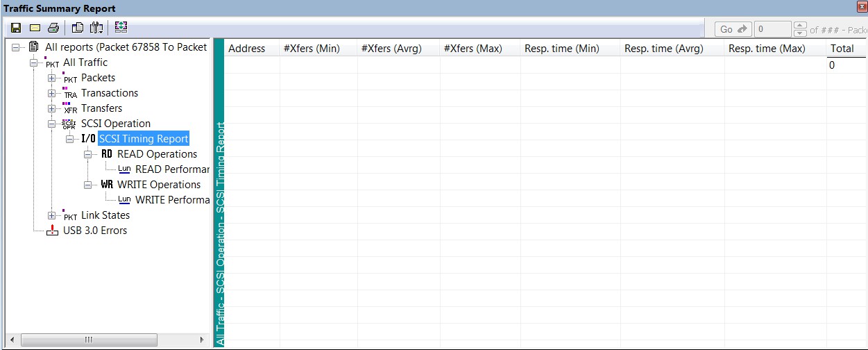The height and width of the screenshot is (350, 868).
Task: Select the USB 3.0 Errors item
Action: point(95,231)
